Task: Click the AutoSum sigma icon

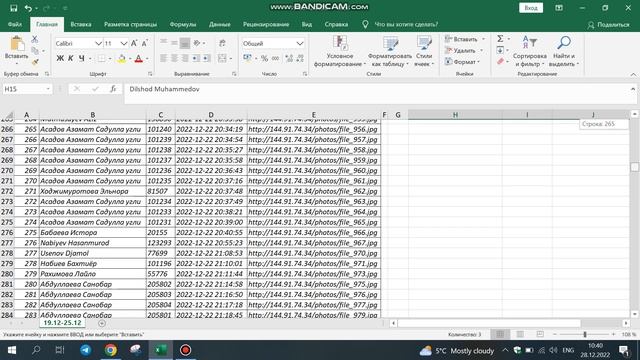Action: (500, 39)
